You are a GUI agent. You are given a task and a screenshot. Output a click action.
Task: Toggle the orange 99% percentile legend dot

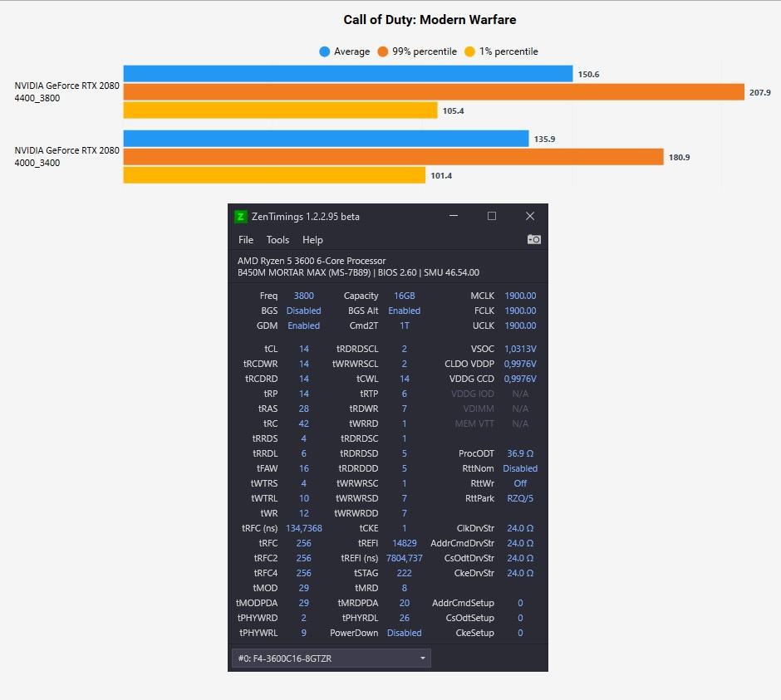pyautogui.click(x=382, y=51)
